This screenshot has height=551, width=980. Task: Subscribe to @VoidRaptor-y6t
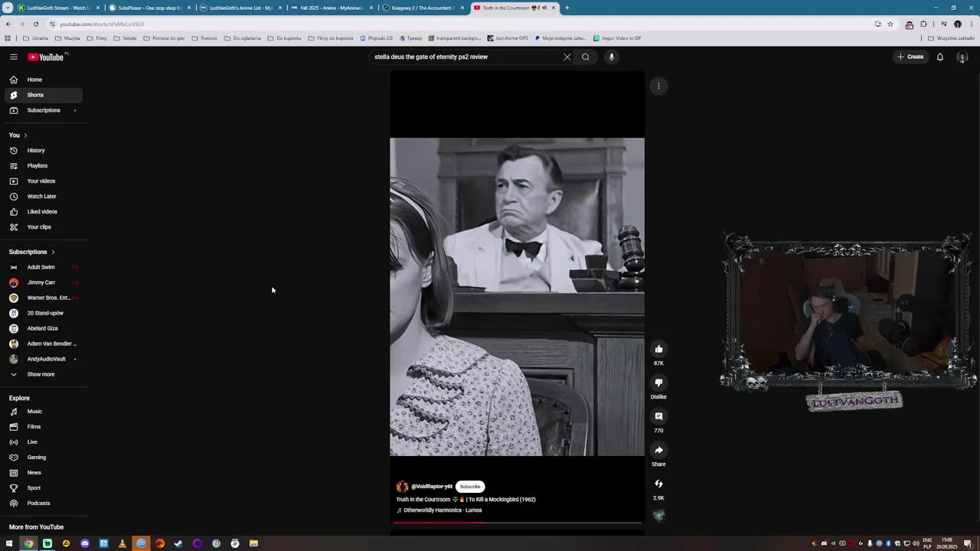pyautogui.click(x=470, y=487)
